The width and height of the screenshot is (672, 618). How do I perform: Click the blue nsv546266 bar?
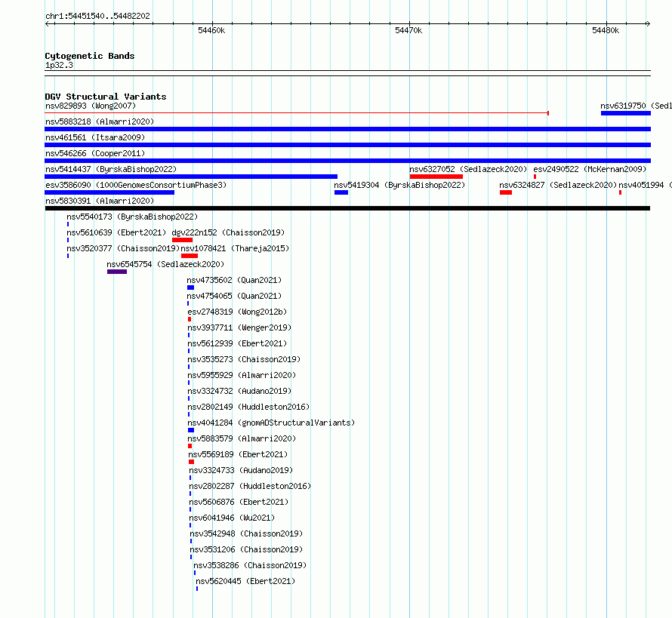point(347,161)
